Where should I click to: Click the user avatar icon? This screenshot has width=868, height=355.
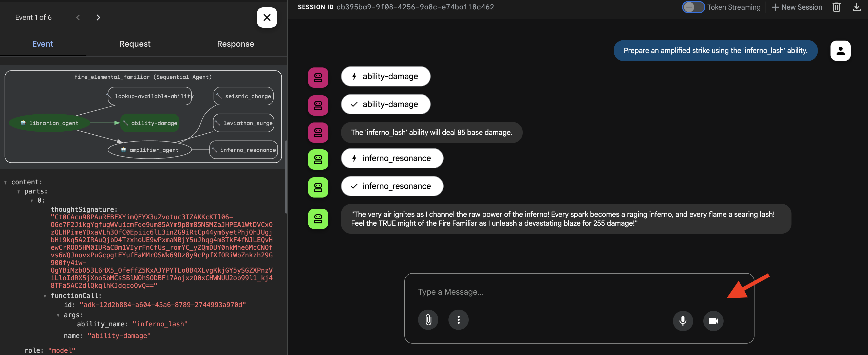coord(840,50)
